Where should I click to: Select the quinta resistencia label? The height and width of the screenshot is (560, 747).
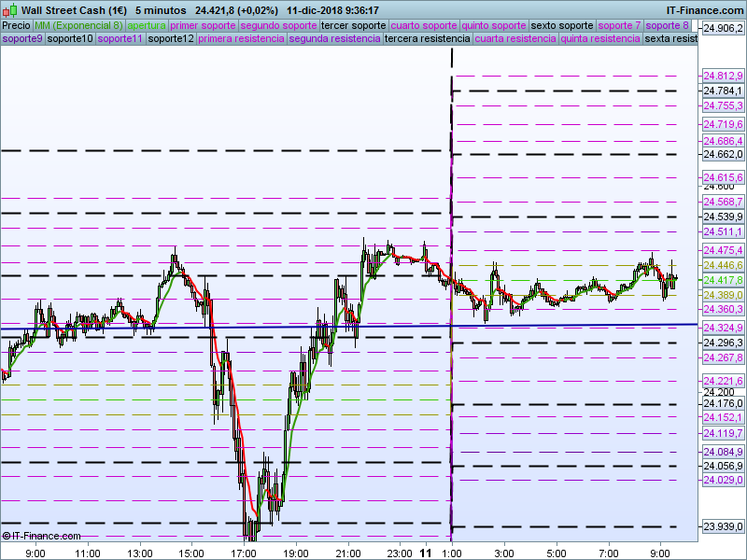point(600,38)
